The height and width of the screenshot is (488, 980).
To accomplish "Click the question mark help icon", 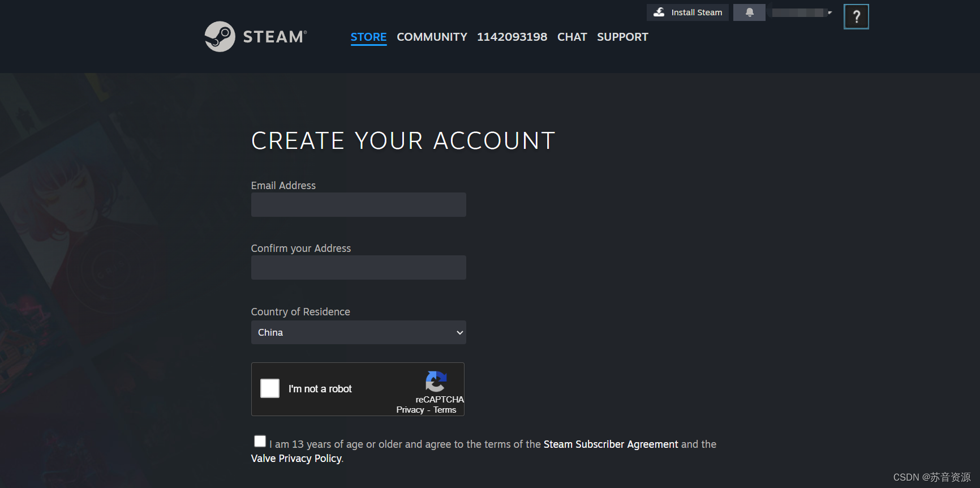I will coord(856,16).
